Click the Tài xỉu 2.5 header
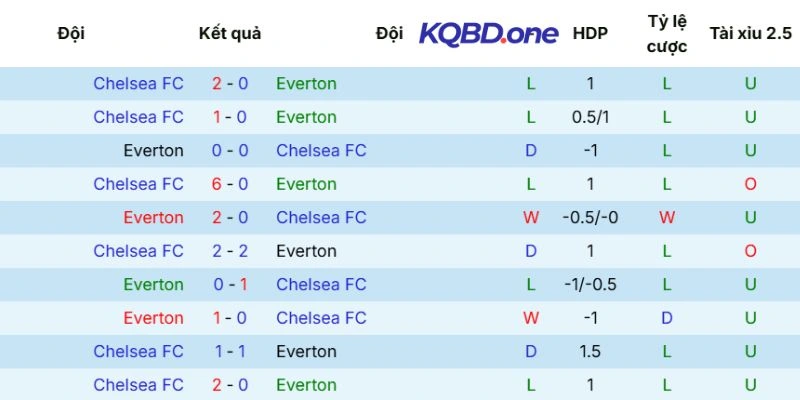Image resolution: width=800 pixels, height=400 pixels. pyautogui.click(x=750, y=33)
